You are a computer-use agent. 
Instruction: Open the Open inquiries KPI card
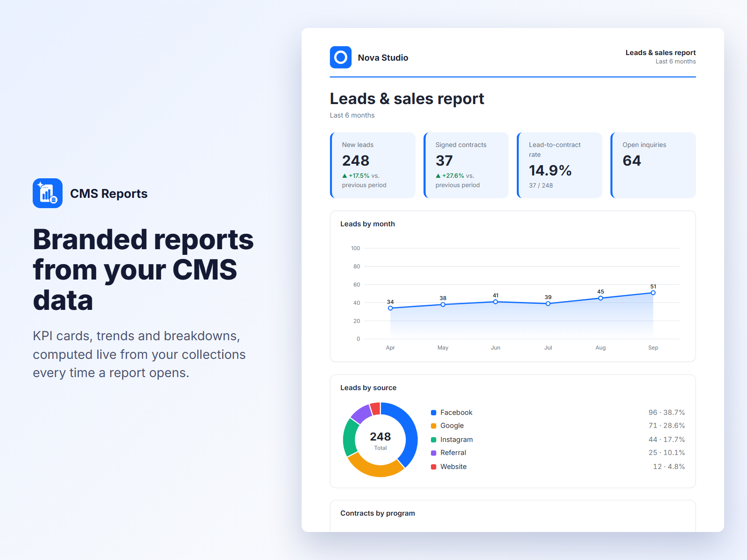(x=653, y=165)
